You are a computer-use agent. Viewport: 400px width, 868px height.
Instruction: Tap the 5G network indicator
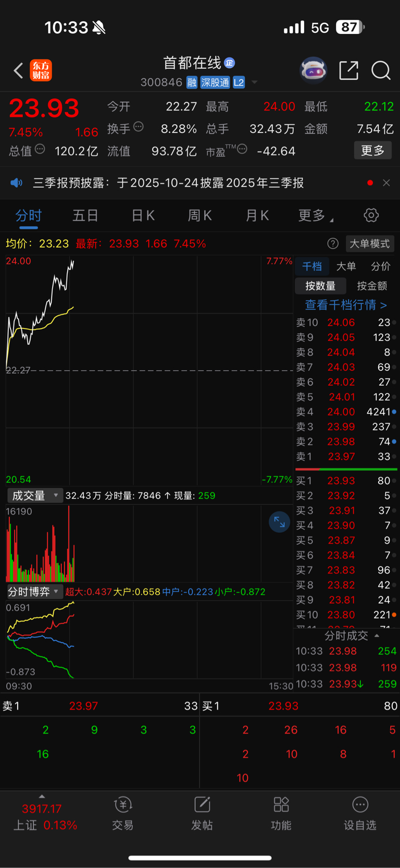pyautogui.click(x=320, y=28)
